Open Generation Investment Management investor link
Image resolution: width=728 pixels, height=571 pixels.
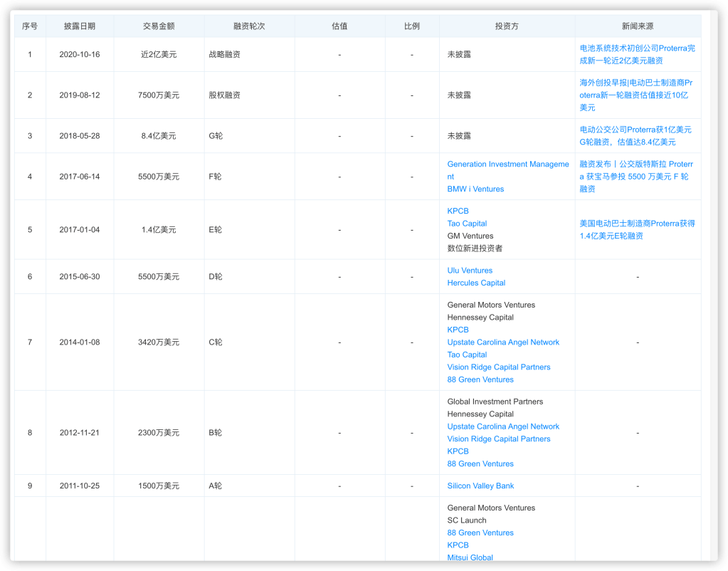[507, 164]
